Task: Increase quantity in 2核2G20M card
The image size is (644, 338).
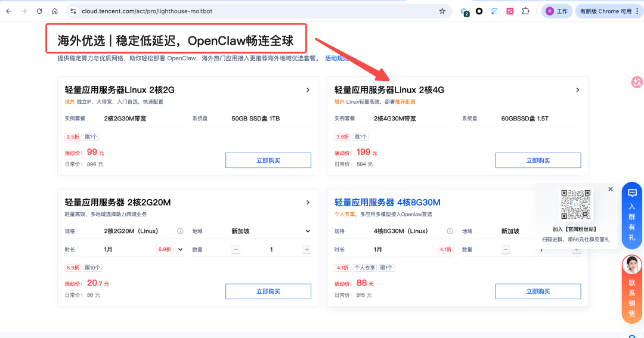Action: [x=307, y=250]
